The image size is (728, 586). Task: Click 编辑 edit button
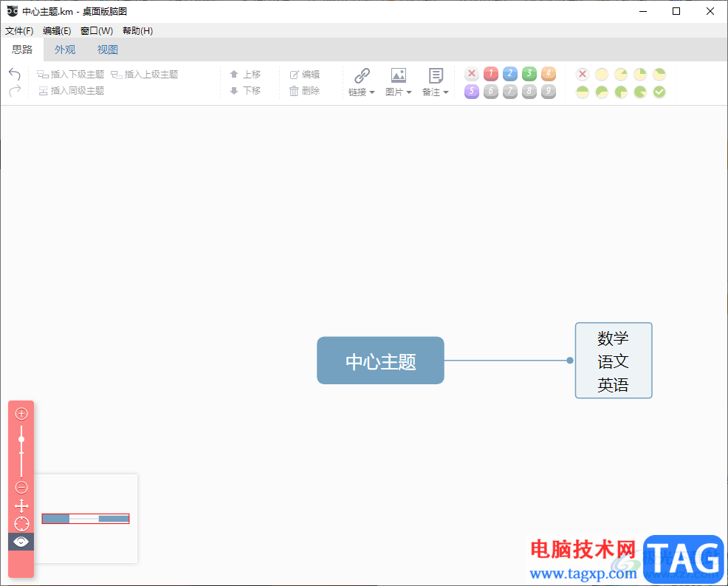click(305, 75)
